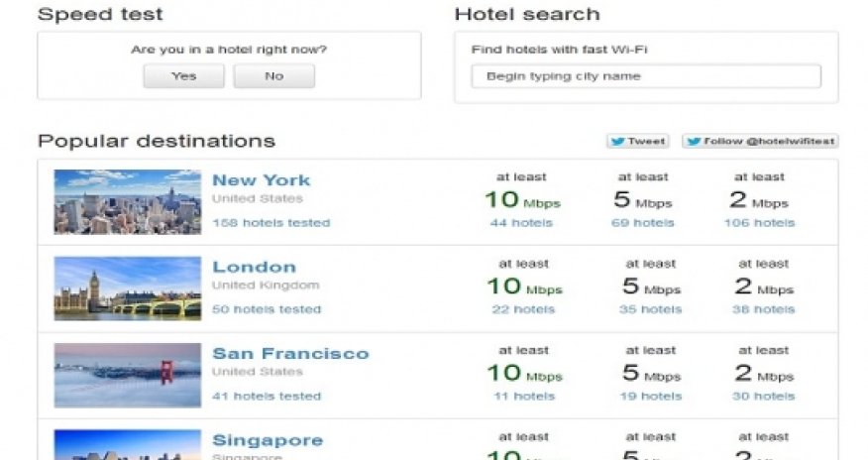Click '50 hotels tested' for London
868x460 pixels.
click(267, 309)
